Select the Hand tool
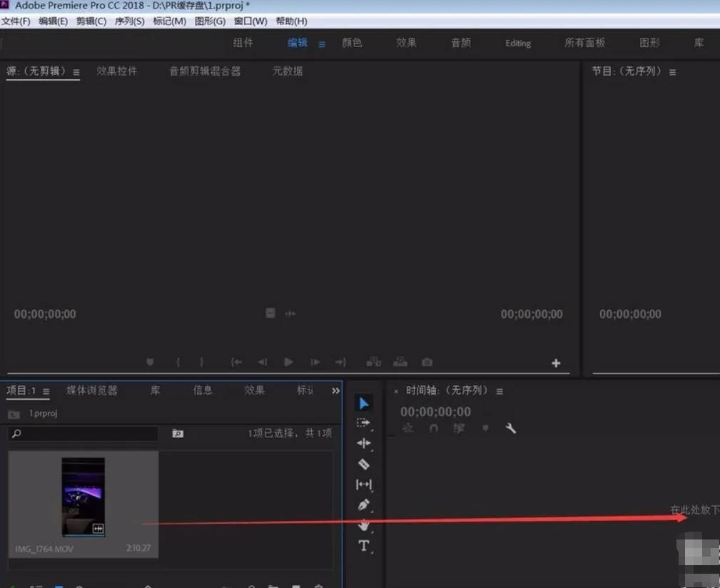This screenshot has height=588, width=720. click(x=364, y=525)
